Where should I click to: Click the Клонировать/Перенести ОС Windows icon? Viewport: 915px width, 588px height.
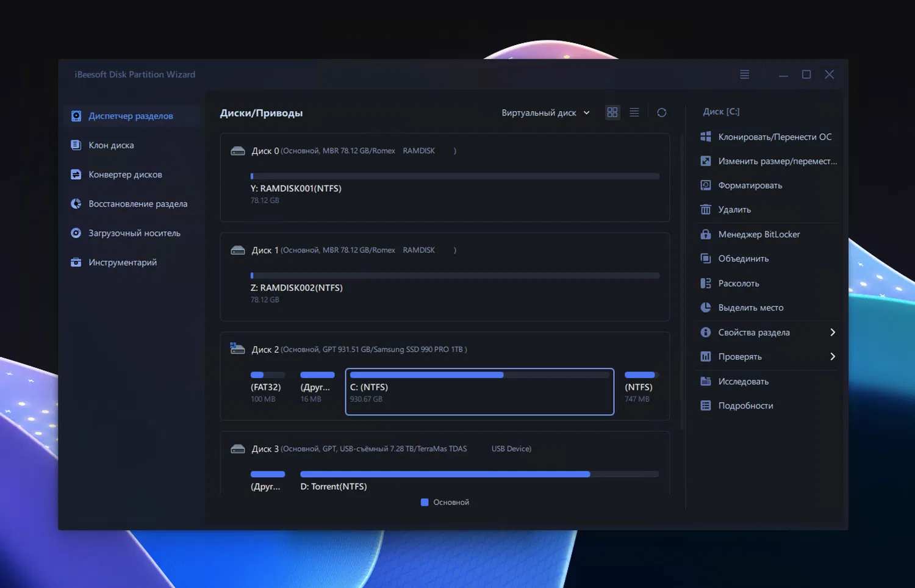point(706,137)
